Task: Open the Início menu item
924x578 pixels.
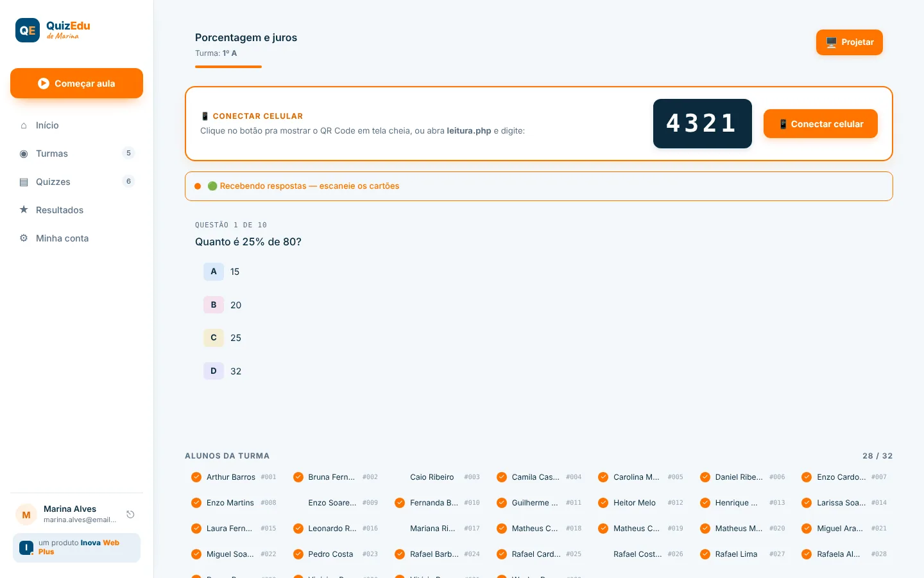Action: pyautogui.click(x=76, y=125)
